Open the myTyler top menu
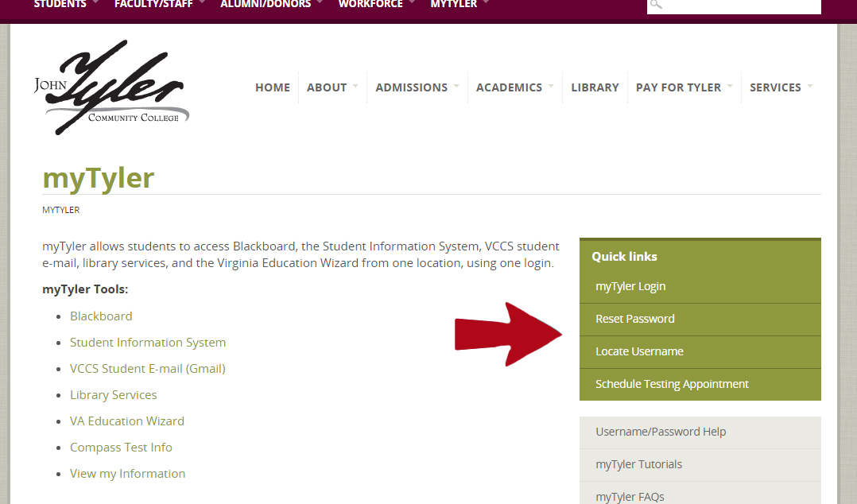The image size is (857, 504). (x=454, y=5)
